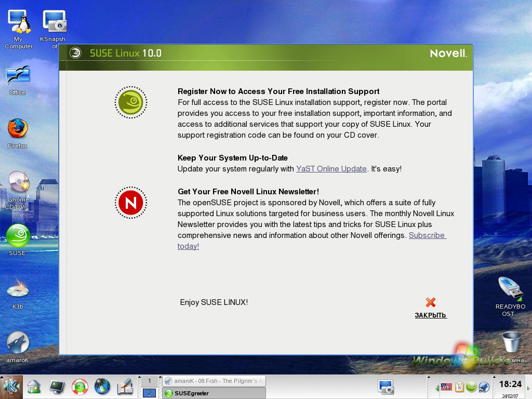
Task: Collapse the system tray with the green arrow
Action: coord(437,387)
